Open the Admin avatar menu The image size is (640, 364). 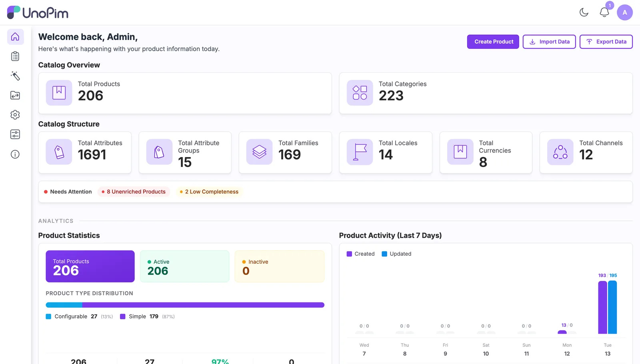[x=625, y=12]
